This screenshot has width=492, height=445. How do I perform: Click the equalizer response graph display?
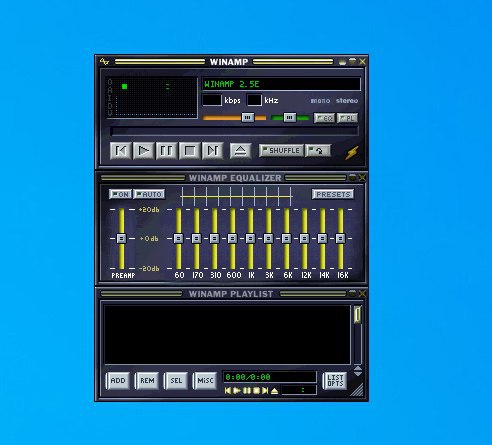236,197
